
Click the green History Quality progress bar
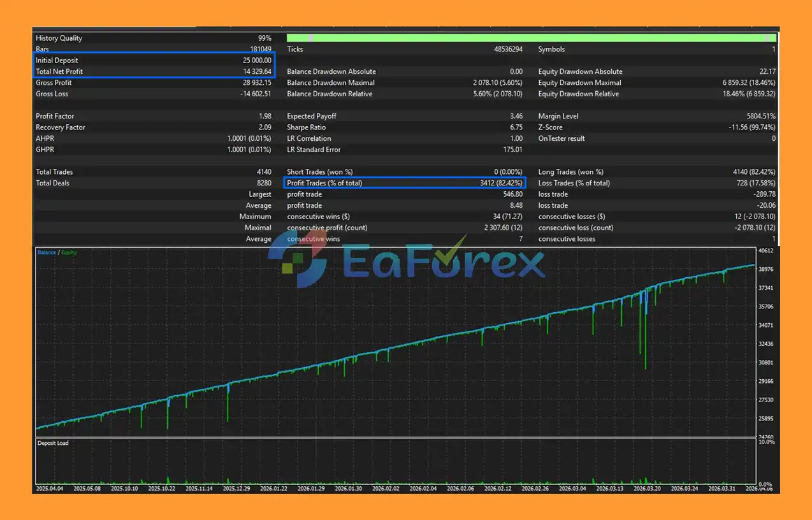coord(532,38)
